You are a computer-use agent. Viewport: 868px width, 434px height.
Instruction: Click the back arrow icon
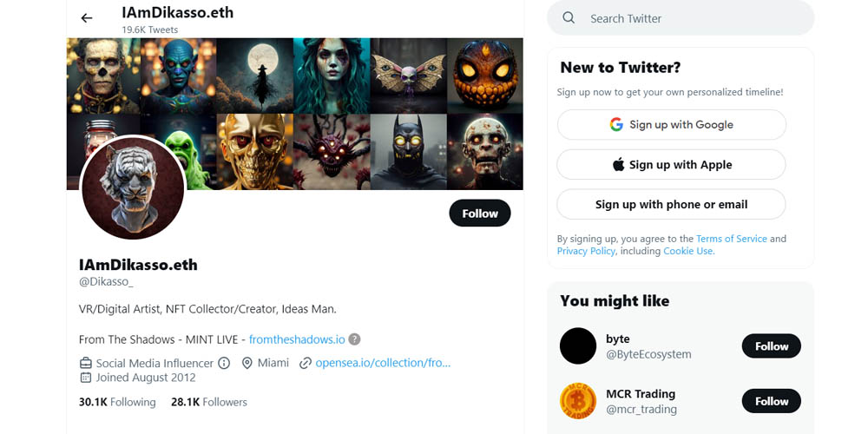86,18
